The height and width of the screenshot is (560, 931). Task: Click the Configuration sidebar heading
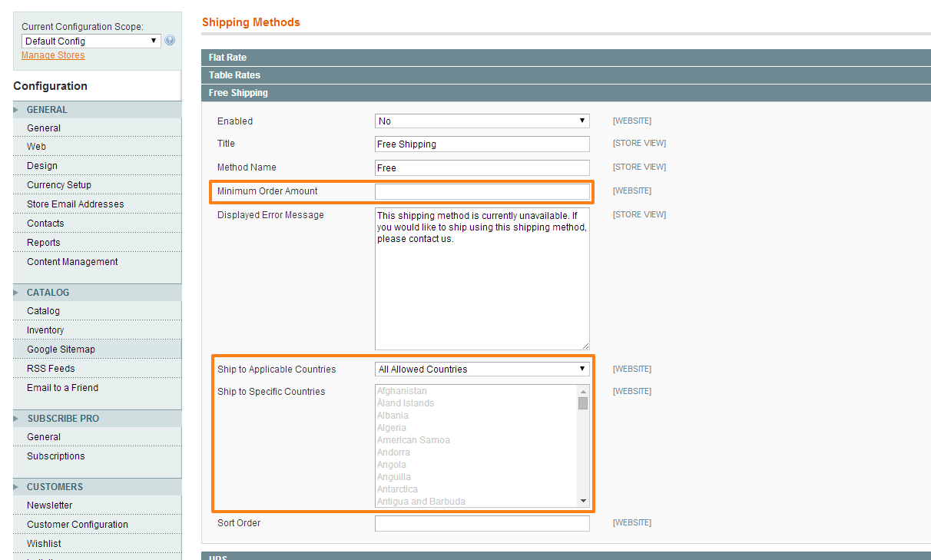click(x=51, y=86)
